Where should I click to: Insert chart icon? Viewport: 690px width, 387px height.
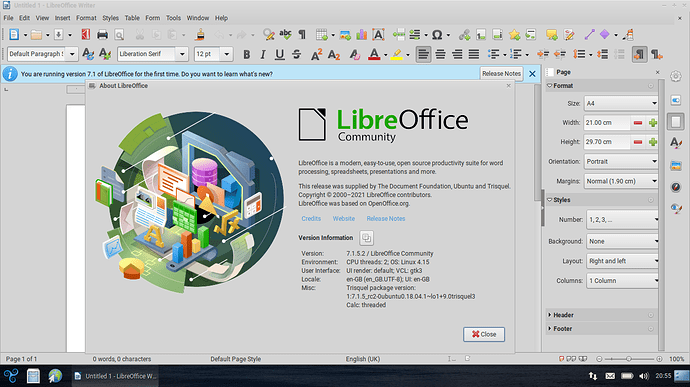(x=362, y=34)
